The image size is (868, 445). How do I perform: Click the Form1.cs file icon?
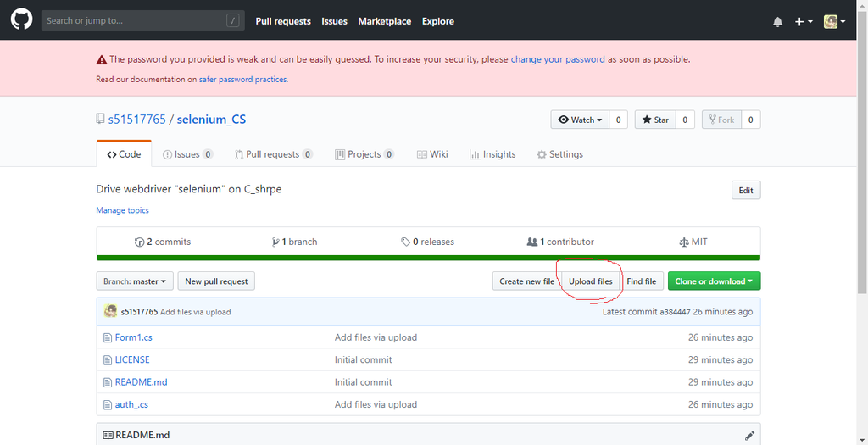coord(108,337)
